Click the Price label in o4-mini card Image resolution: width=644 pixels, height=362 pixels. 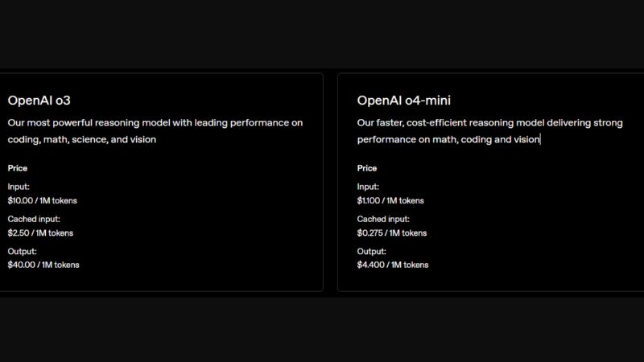(x=367, y=168)
